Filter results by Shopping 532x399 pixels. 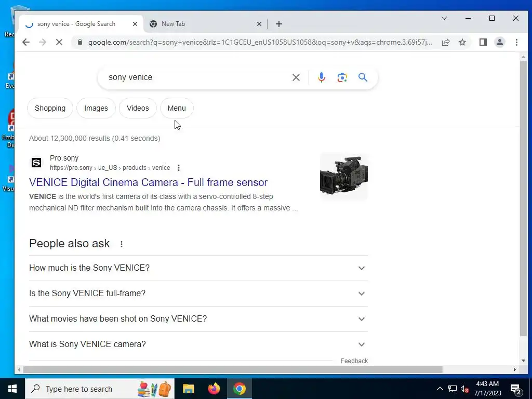[x=50, y=108]
